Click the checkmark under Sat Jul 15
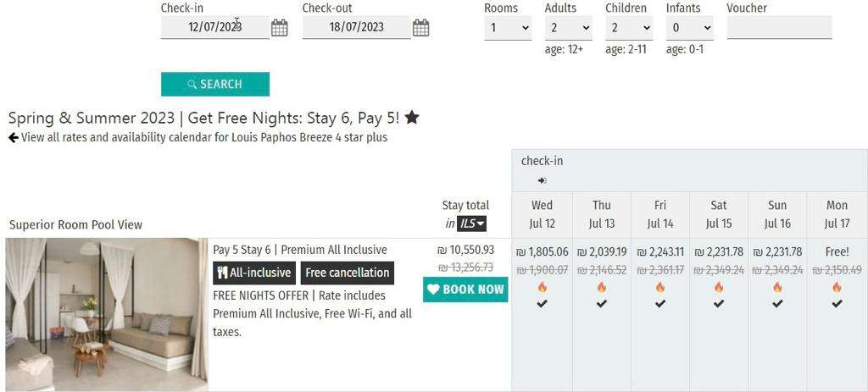 click(x=719, y=303)
